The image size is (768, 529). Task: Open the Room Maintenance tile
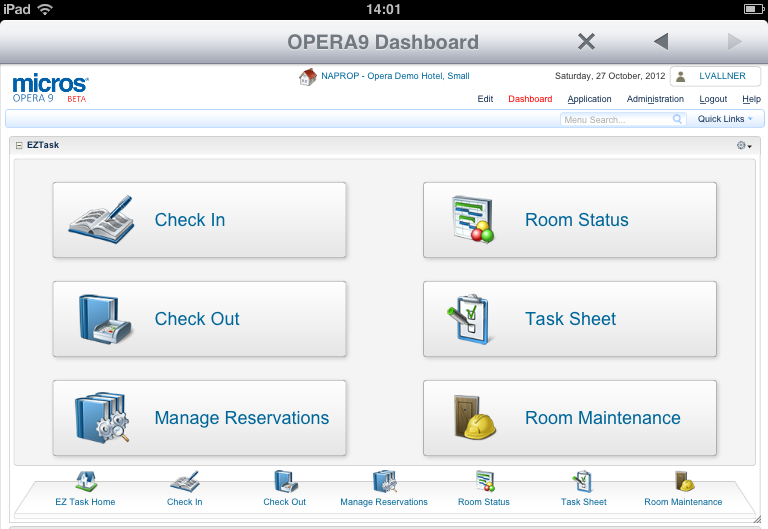(570, 418)
